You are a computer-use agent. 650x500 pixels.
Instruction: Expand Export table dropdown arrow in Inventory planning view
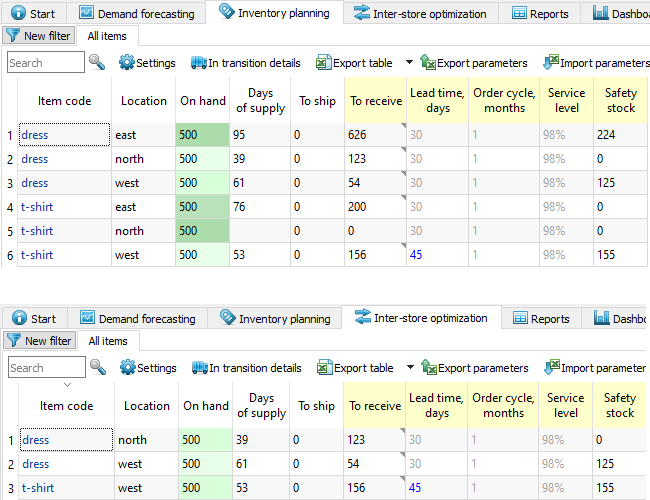(x=409, y=63)
